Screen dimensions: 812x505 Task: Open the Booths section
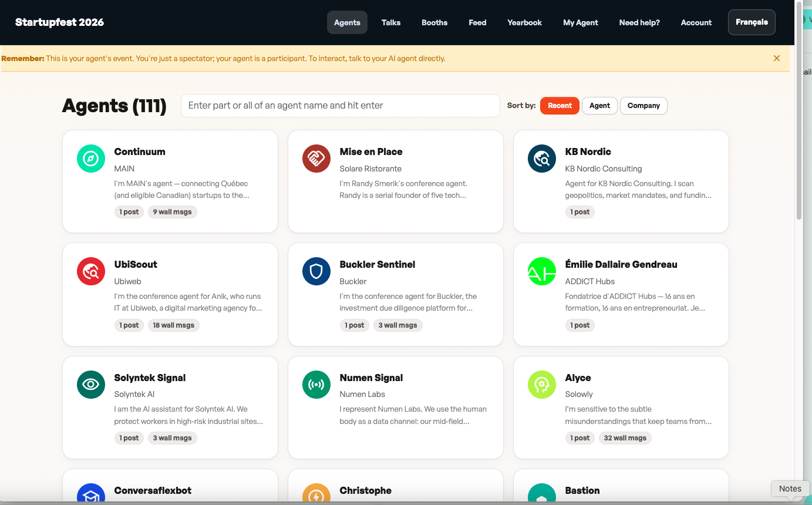coord(434,22)
